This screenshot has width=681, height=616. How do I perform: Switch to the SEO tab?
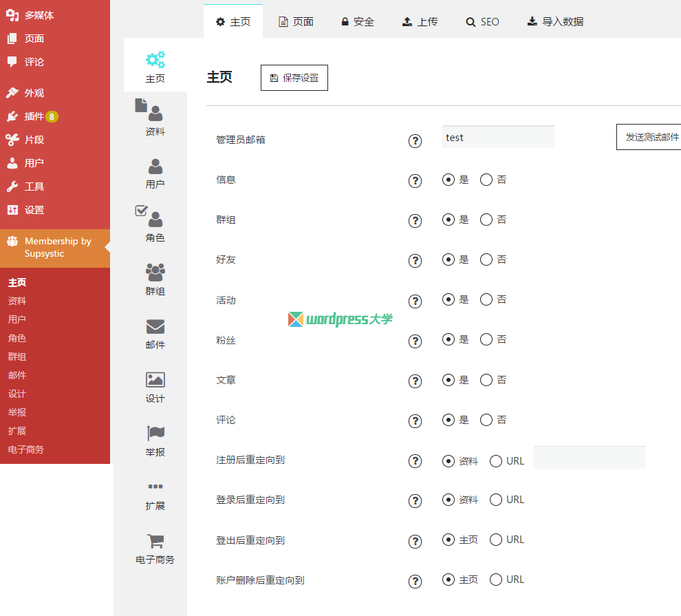pos(482,22)
